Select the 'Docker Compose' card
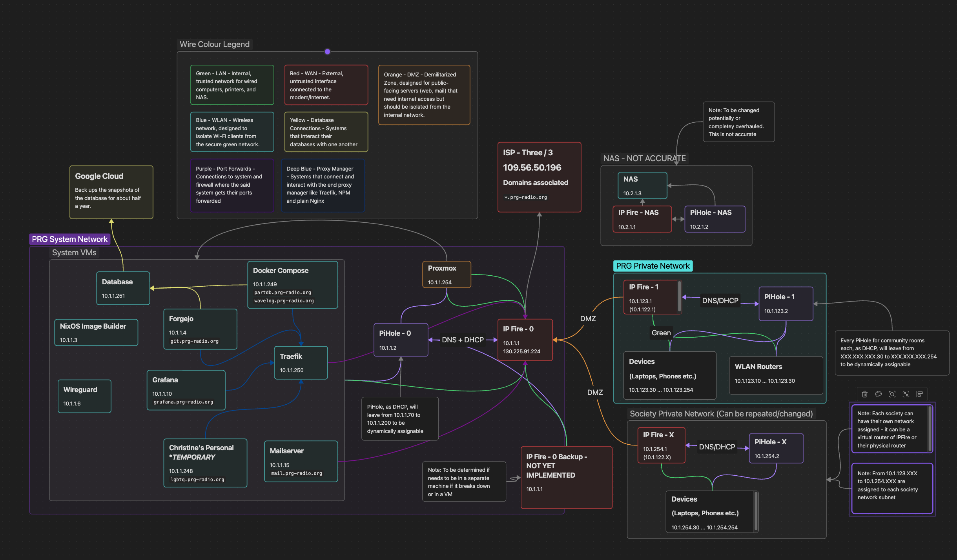 coord(293,285)
